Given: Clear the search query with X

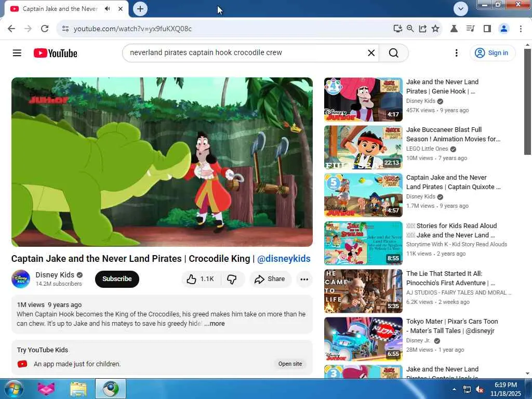Looking at the screenshot, I should 371,53.
